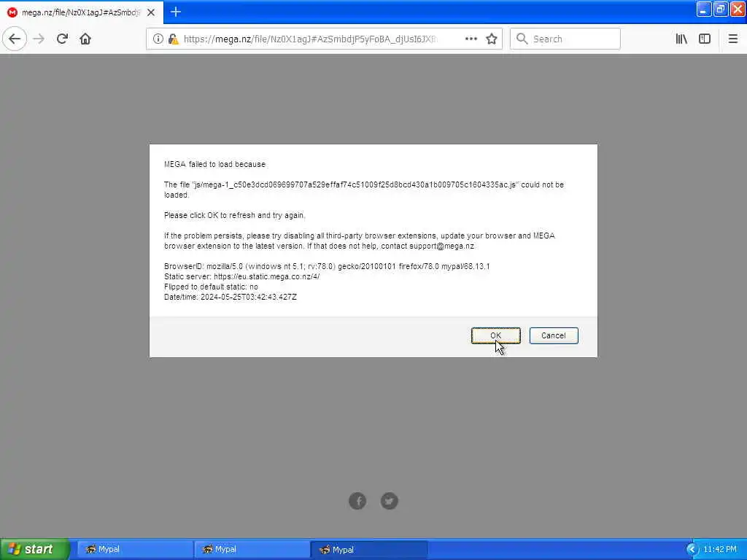Open the Library button
This screenshot has height=560, width=747.
[681, 39]
